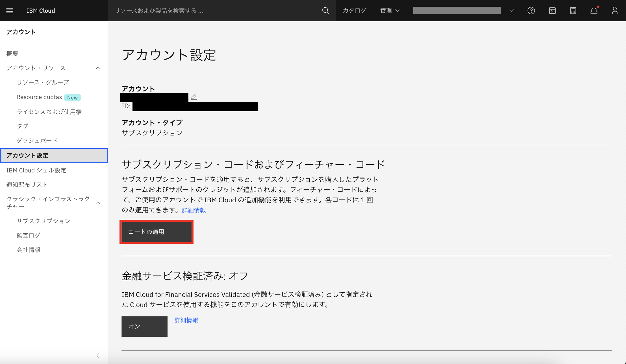Open Resource quotas sidebar item
The image size is (626, 364).
pos(39,97)
